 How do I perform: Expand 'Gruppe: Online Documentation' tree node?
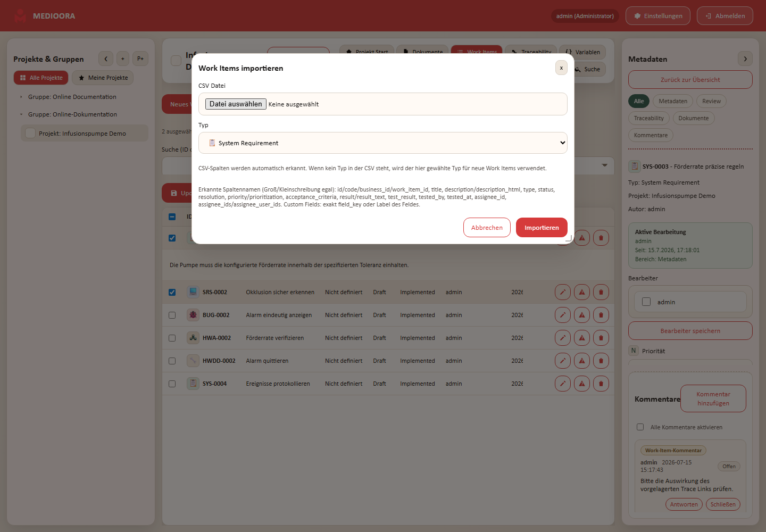pyautogui.click(x=21, y=97)
